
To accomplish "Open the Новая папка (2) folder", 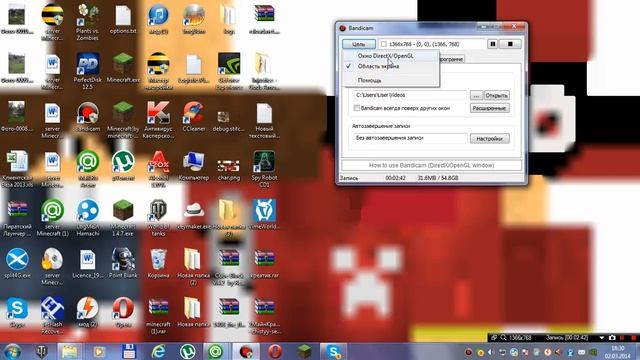I will [x=194, y=267].
